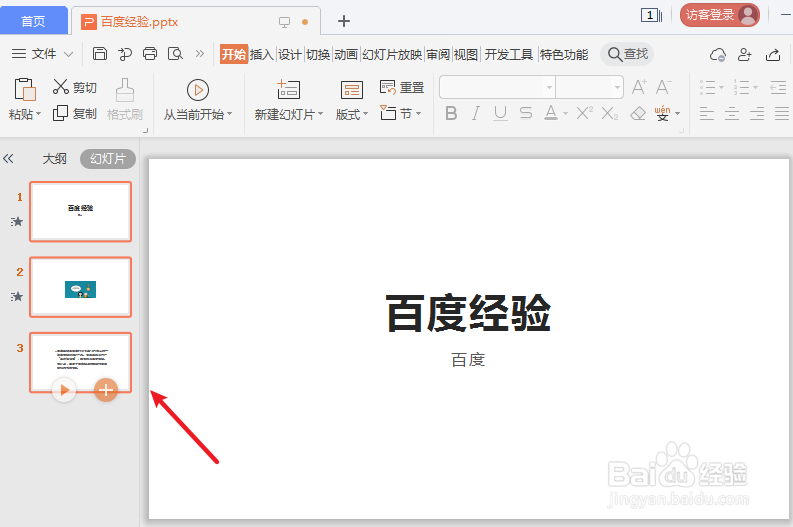Open the 文件 File menu
Viewport: 793px width, 527px height.
(x=42, y=54)
